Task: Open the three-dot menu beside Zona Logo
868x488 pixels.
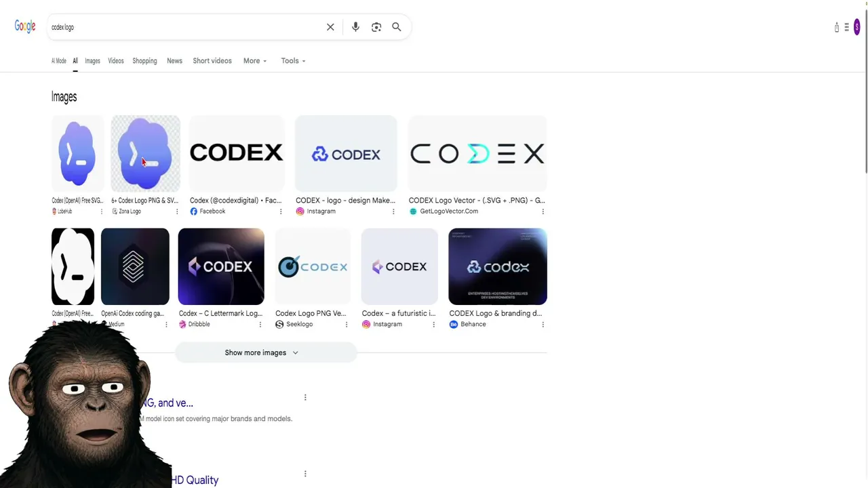Action: click(177, 211)
